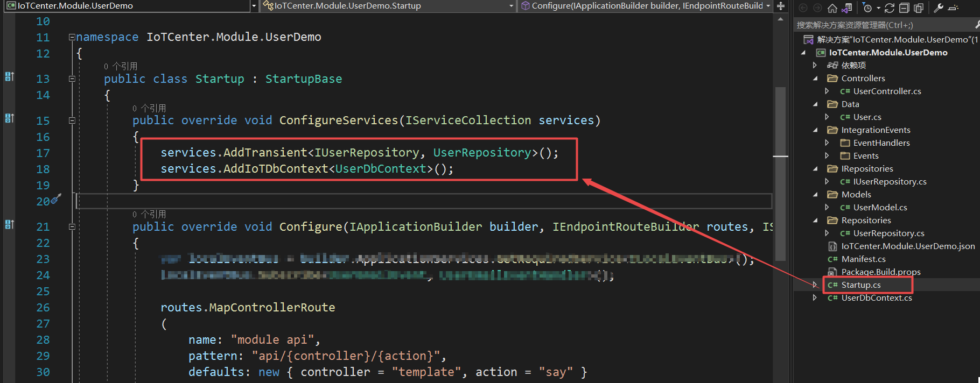Select Startup.cs in Solution Explorer
This screenshot has width=980, height=383.
click(x=861, y=285)
